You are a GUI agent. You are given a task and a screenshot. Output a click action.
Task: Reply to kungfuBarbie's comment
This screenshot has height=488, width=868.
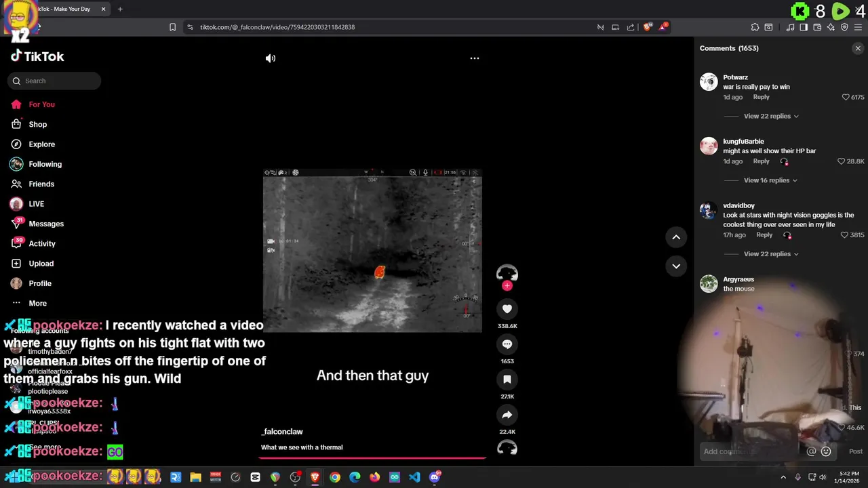(x=761, y=161)
